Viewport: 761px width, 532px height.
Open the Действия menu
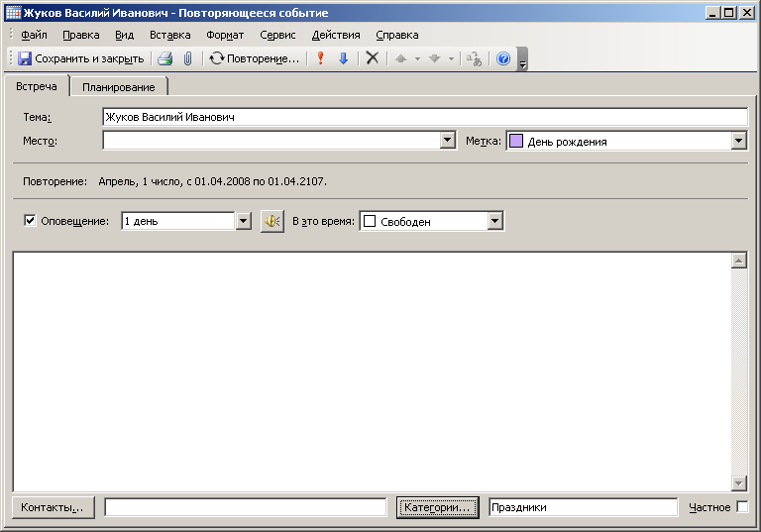336,35
